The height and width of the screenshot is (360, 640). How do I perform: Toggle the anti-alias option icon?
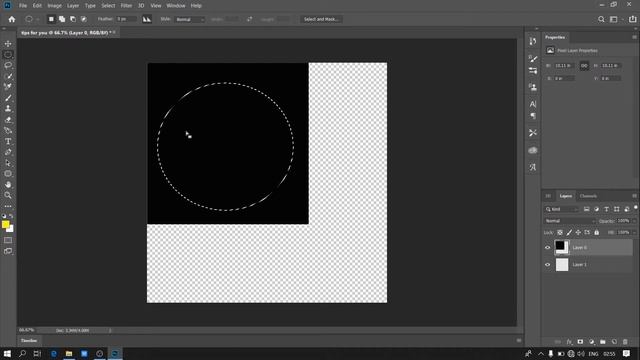pyautogui.click(x=147, y=19)
